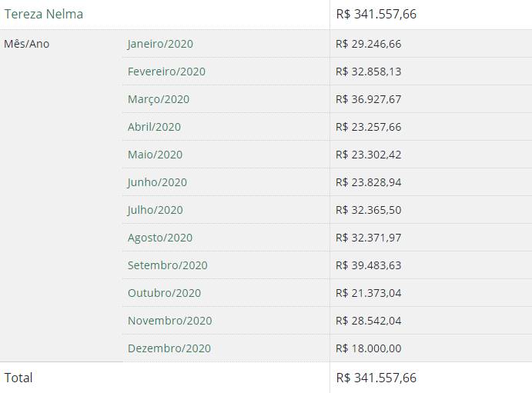Click the Maio/2020 link
Screen dimensions: 532x393
[155, 155]
